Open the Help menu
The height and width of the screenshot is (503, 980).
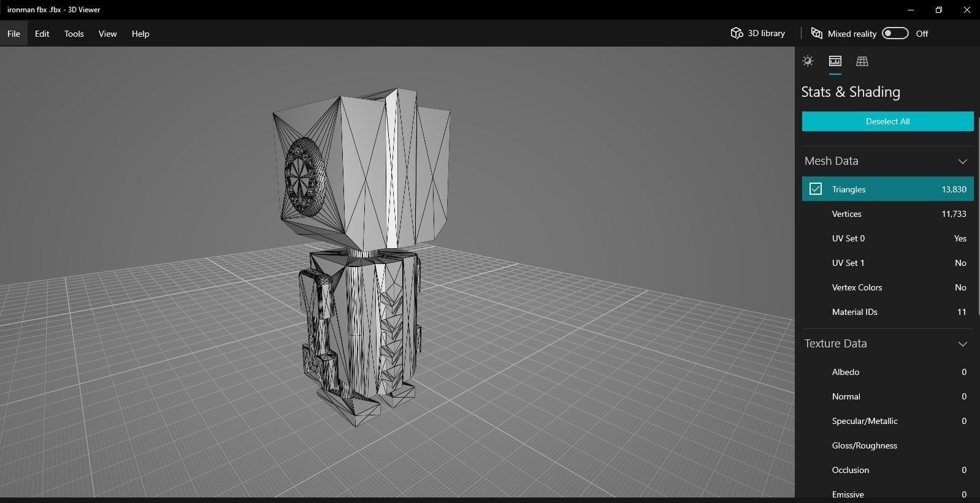coord(140,34)
